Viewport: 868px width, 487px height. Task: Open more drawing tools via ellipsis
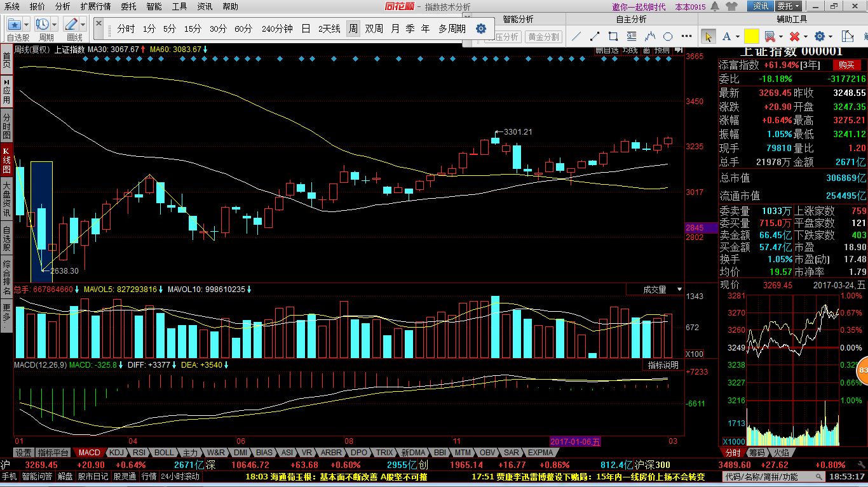[686, 37]
